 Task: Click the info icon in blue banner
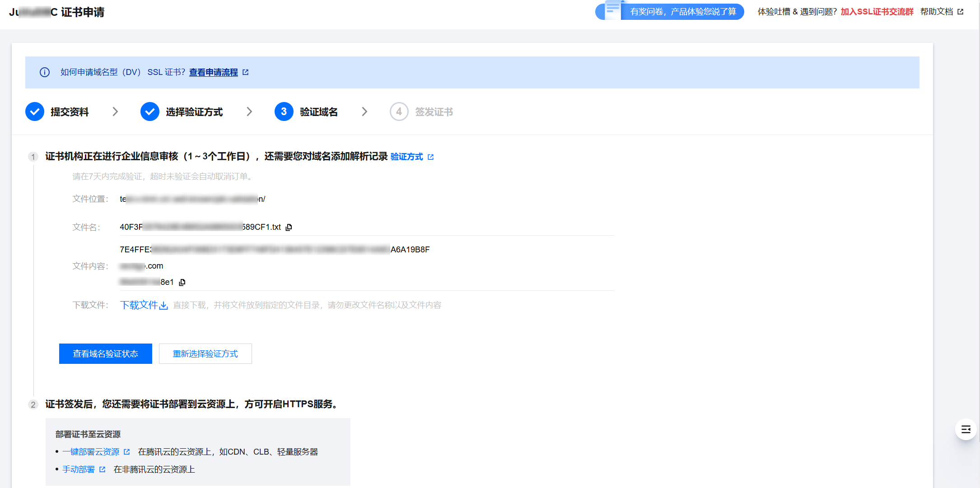45,72
